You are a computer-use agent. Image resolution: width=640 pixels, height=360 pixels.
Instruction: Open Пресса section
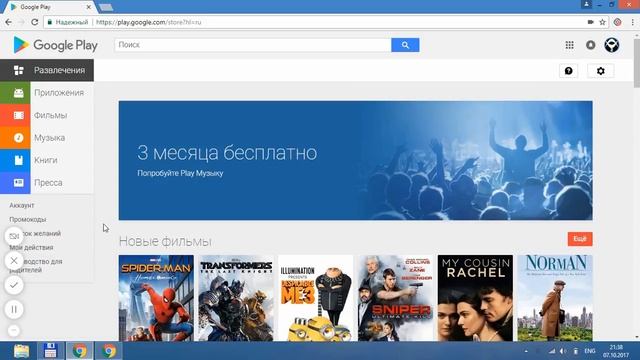tap(48, 182)
